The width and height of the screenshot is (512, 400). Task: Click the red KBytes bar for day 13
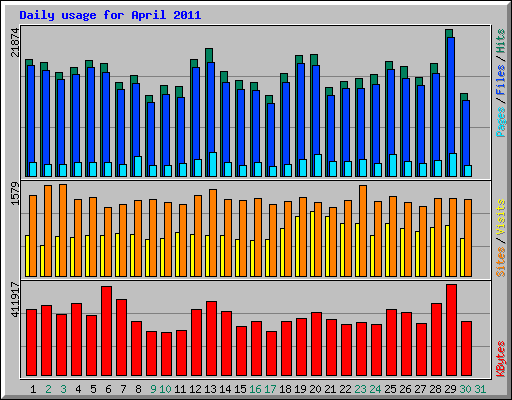[x=211, y=339]
